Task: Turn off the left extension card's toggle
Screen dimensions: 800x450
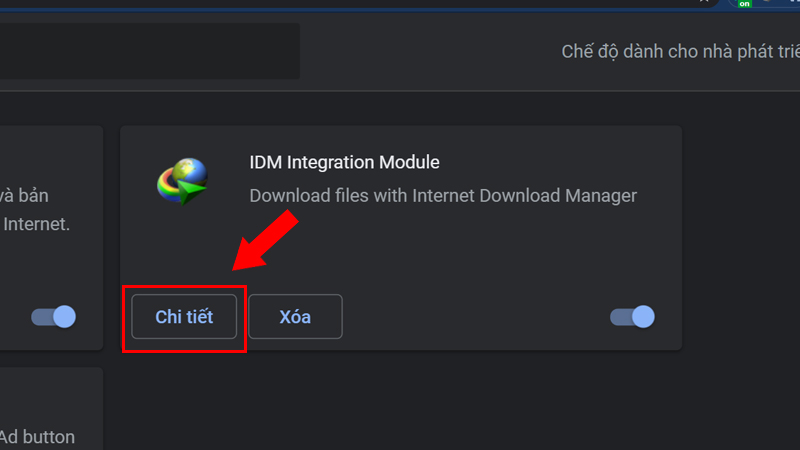Action: (54, 317)
